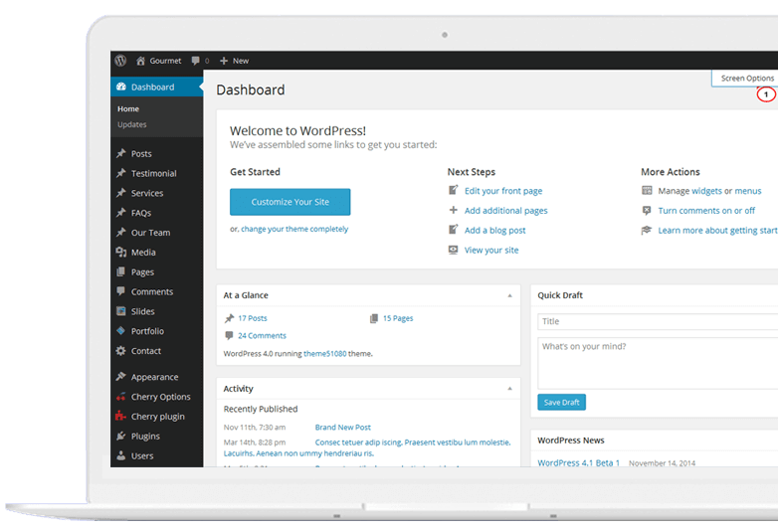This screenshot has width=778, height=532.
Task: Click the WordPress logo in admin bar
Action: tap(120, 61)
